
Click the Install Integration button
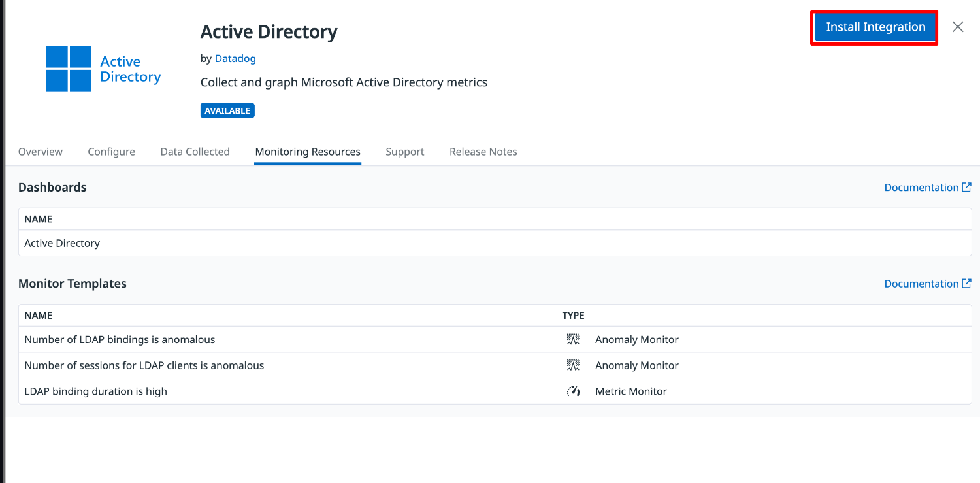[875, 27]
